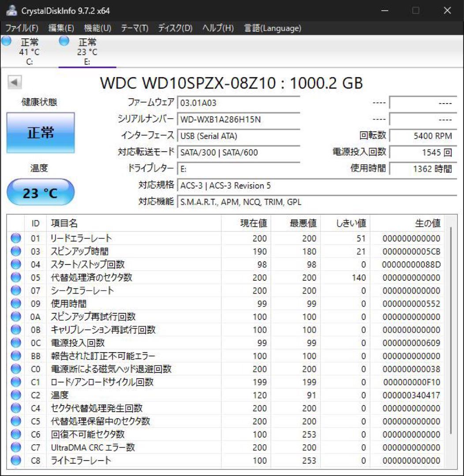Select the blue dot beside 温度 attribute C2
464x476 pixels.
click(15, 395)
